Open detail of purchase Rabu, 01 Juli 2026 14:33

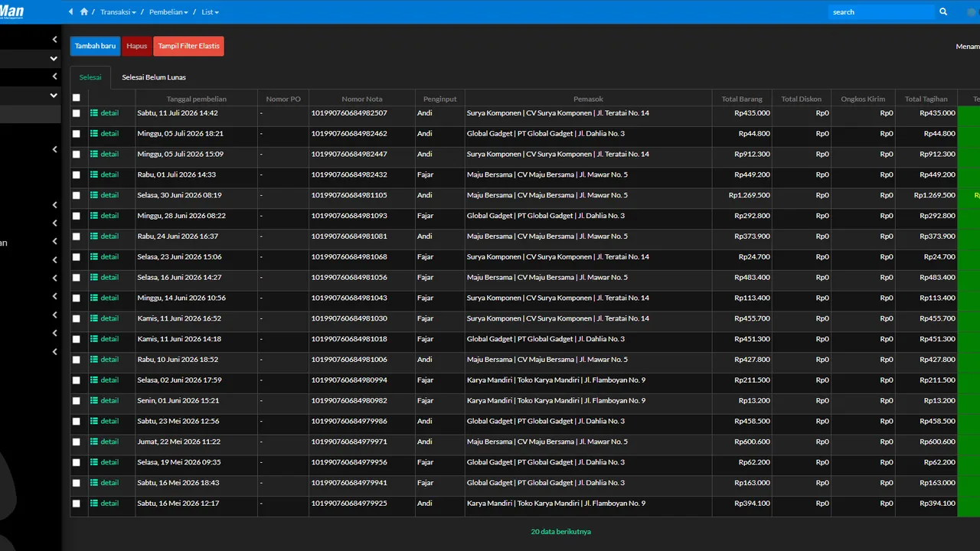tap(104, 174)
